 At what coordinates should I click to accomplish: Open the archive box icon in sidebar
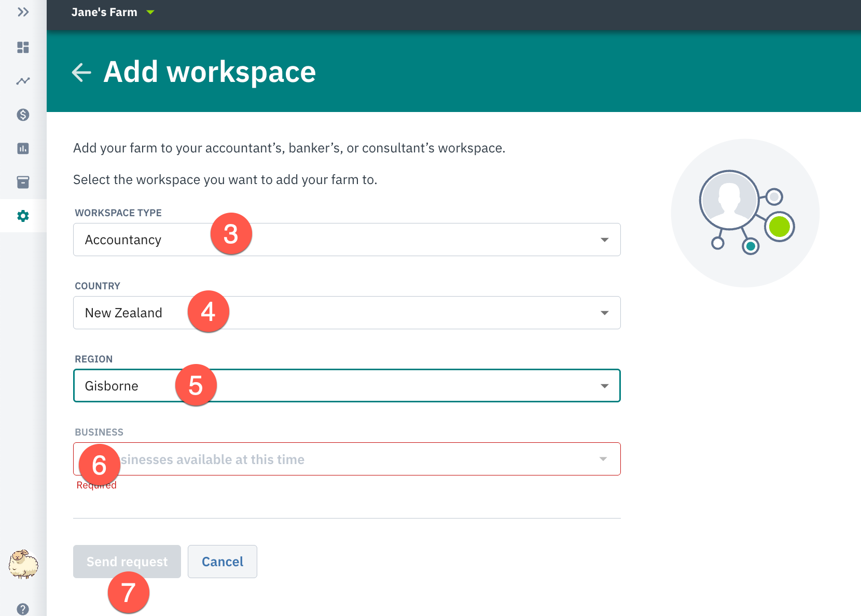23,182
